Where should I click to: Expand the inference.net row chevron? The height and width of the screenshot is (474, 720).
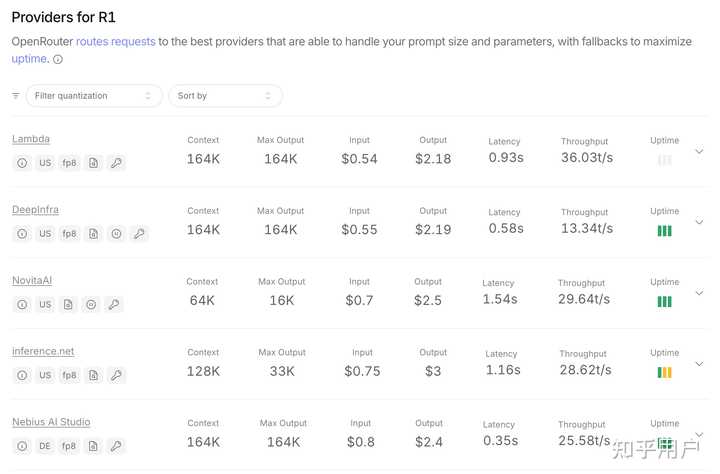coord(699,364)
